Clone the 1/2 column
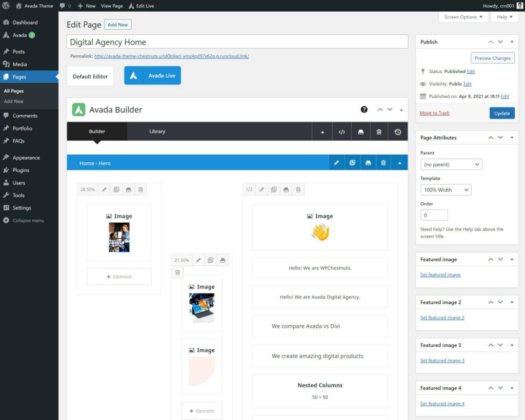Image resolution: width=525 pixels, height=420 pixels. (274, 190)
